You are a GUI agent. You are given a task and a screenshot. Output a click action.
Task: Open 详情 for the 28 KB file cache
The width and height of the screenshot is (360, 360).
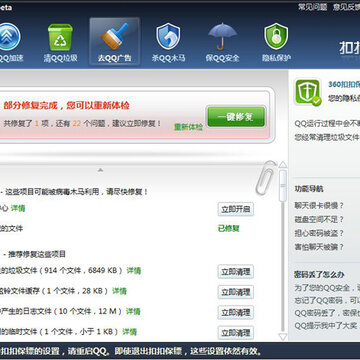tap(119, 291)
